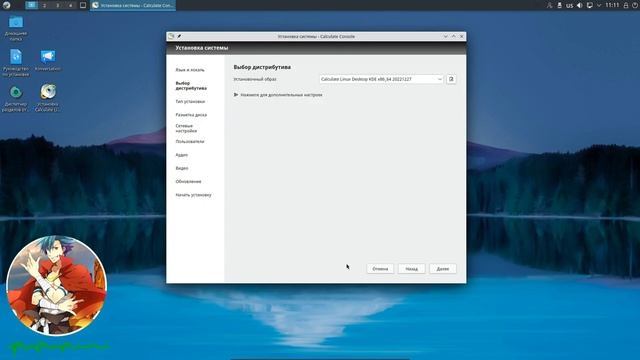This screenshot has width=640, height=360.
Task: Switch to virtual desktop 2 in pager
Action: pyautogui.click(x=44, y=5)
